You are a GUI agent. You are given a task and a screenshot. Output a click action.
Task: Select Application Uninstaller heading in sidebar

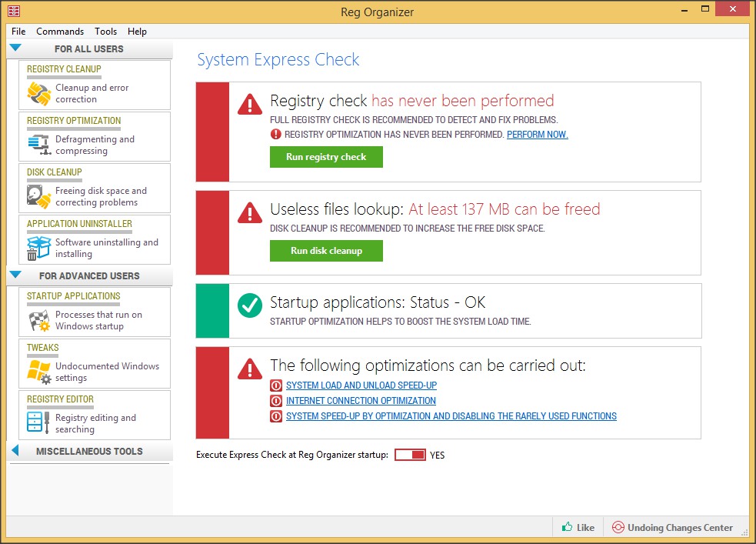(79, 224)
